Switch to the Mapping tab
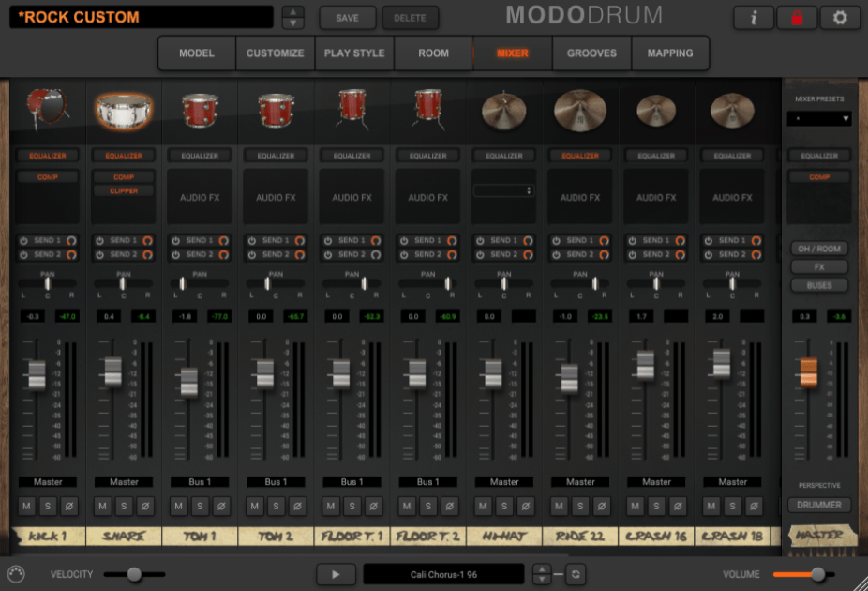 click(670, 53)
